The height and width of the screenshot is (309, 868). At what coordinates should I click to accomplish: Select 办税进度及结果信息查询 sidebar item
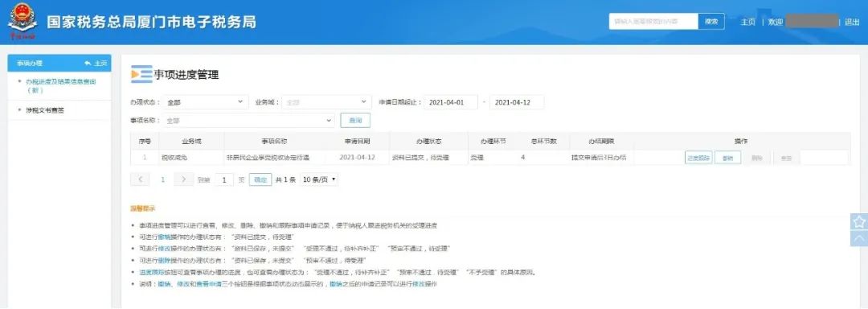coord(61,85)
